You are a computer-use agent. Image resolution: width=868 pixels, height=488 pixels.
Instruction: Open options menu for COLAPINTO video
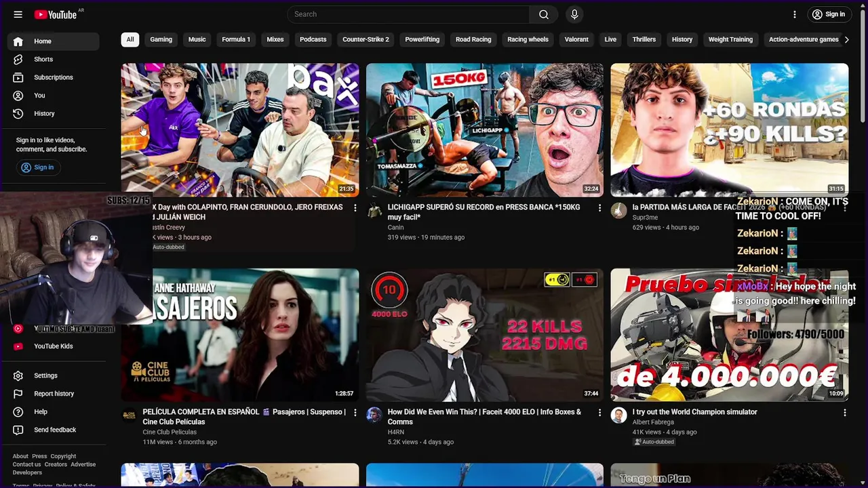pos(355,208)
